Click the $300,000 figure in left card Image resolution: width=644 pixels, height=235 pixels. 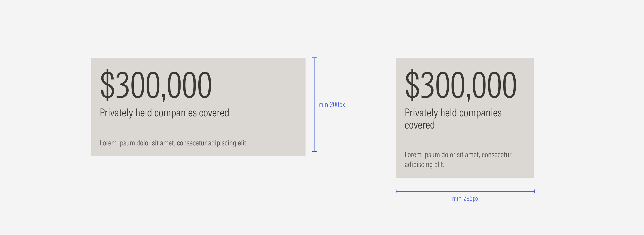click(x=156, y=85)
